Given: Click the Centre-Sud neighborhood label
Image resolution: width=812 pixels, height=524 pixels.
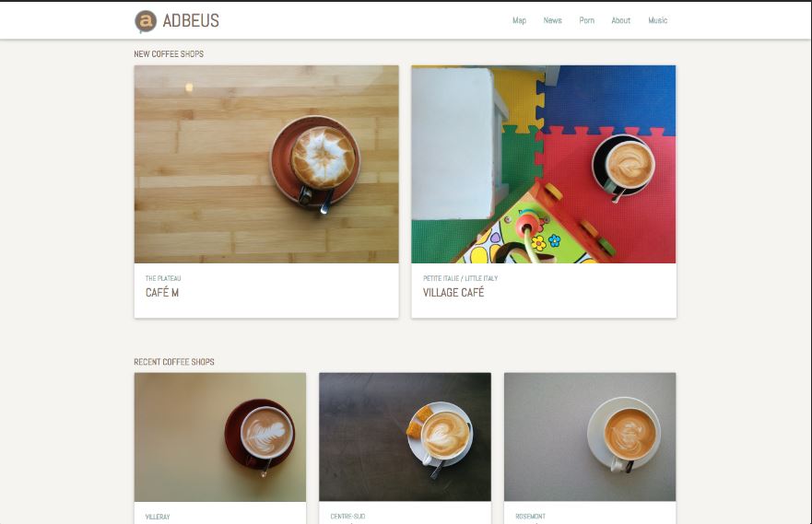Looking at the screenshot, I should (x=348, y=517).
